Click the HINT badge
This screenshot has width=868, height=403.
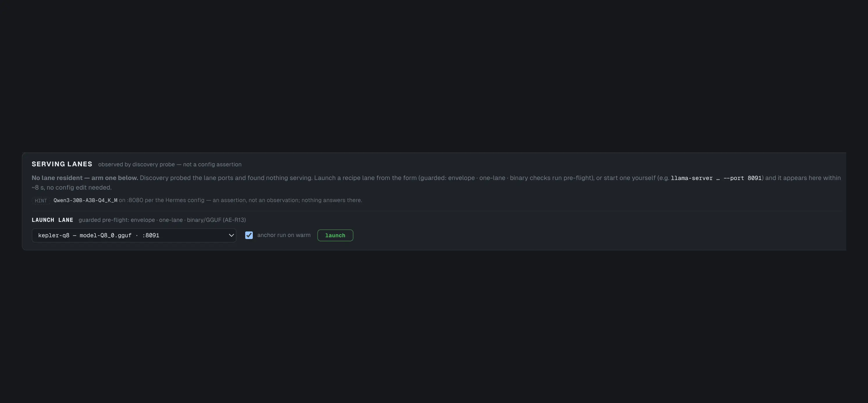click(x=41, y=201)
